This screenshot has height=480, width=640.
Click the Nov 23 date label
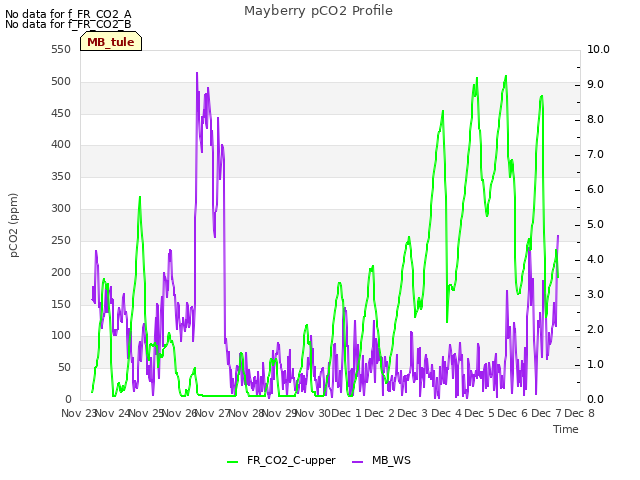pyautogui.click(x=78, y=413)
